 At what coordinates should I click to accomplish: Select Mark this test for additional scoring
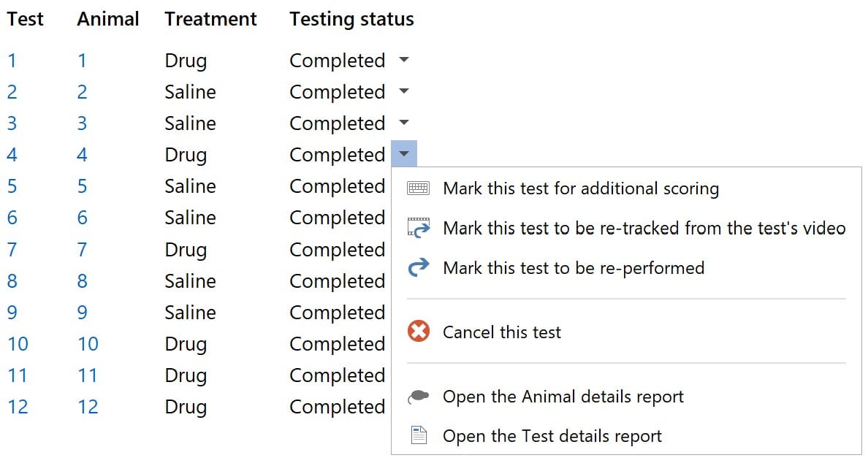(x=581, y=188)
